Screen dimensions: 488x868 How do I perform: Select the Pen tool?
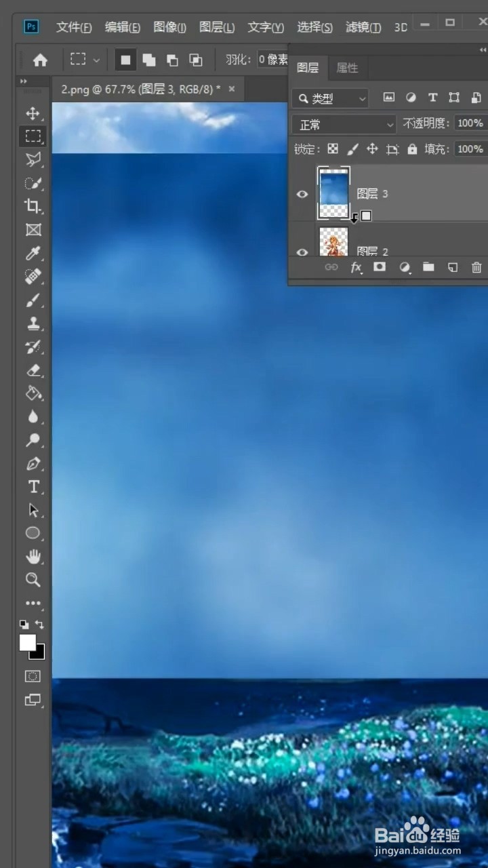tap(33, 464)
